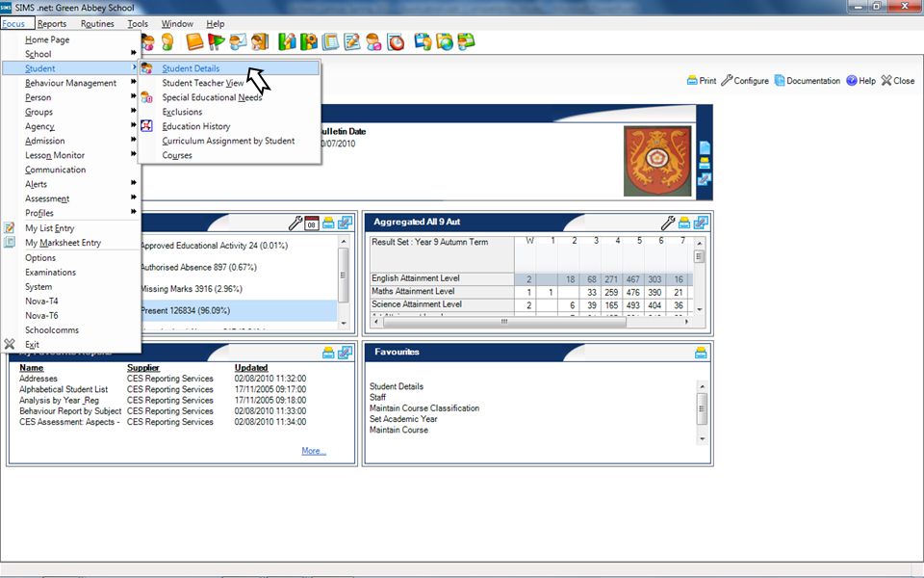This screenshot has width=924, height=578.
Task: Click the Alphabetical Student List report
Action: [64, 389]
